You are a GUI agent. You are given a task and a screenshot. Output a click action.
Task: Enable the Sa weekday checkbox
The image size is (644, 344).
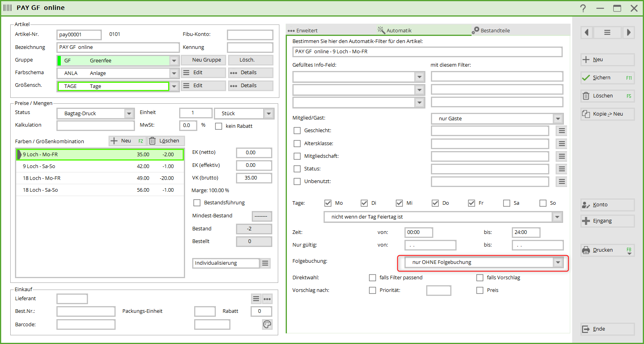(x=507, y=203)
